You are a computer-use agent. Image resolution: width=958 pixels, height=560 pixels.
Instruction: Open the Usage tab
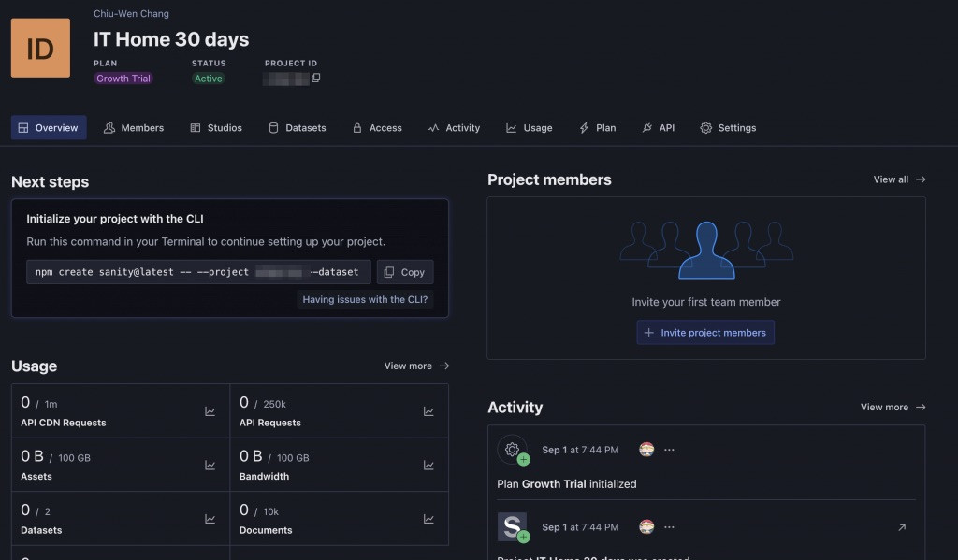pyautogui.click(x=530, y=128)
